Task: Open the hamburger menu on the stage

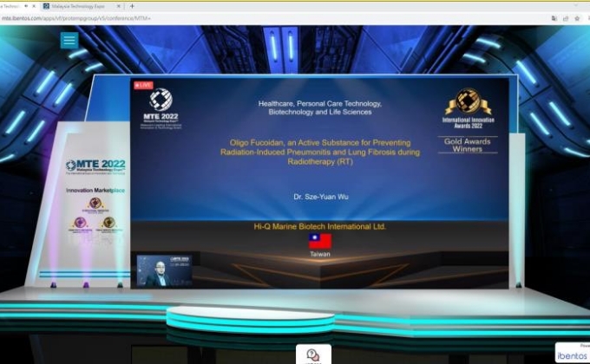Action: pos(69,40)
